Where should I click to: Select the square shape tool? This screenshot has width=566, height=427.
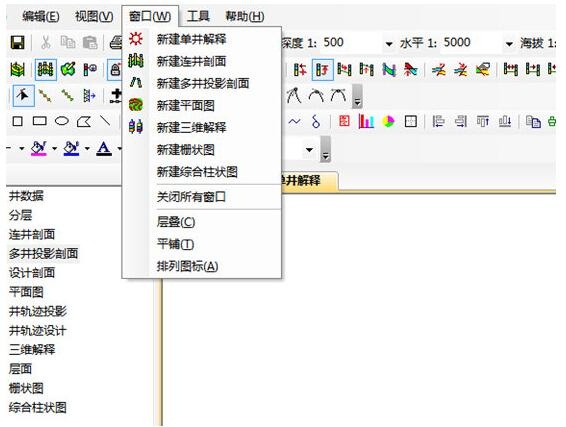click(17, 121)
